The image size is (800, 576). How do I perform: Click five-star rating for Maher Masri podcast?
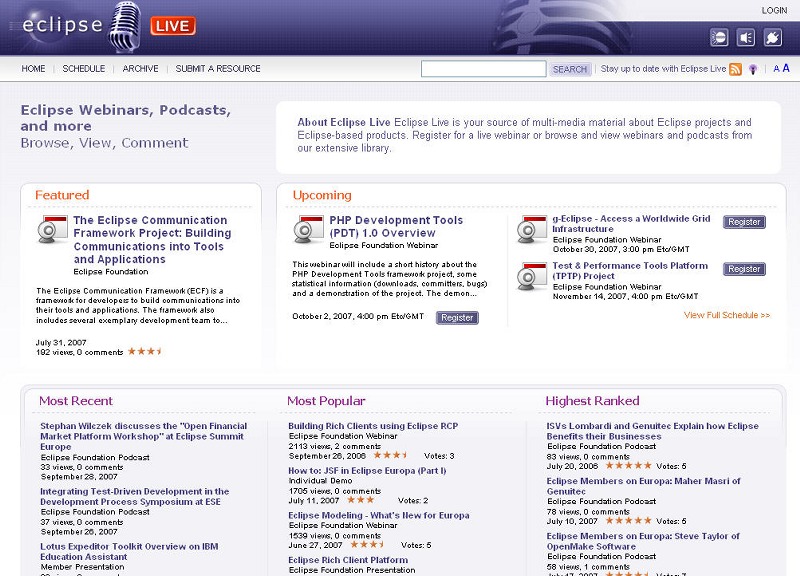point(628,521)
